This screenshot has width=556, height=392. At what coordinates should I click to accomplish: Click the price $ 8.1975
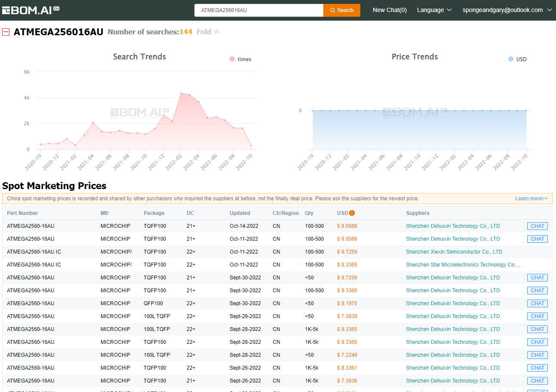[x=347, y=303]
